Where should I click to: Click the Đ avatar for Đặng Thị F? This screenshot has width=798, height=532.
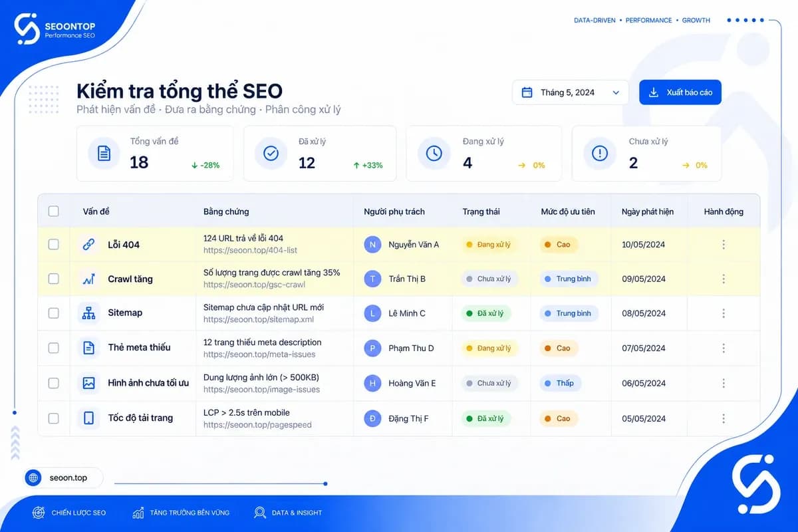(372, 418)
